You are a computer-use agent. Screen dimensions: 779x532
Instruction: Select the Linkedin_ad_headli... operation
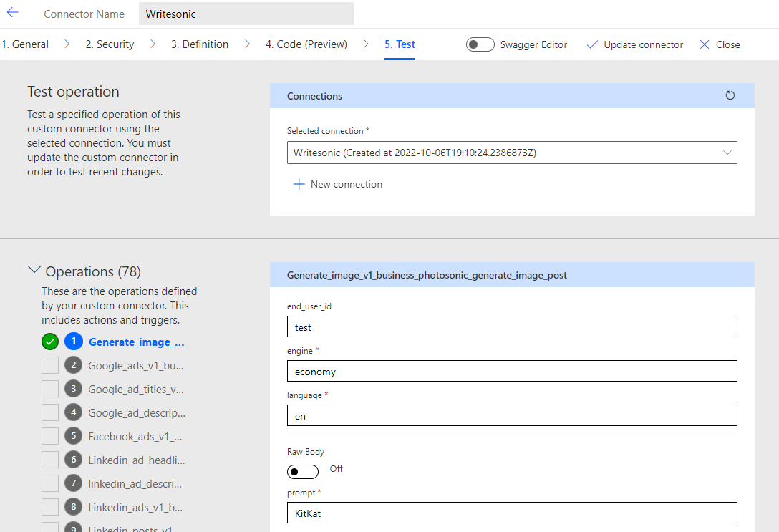137,460
